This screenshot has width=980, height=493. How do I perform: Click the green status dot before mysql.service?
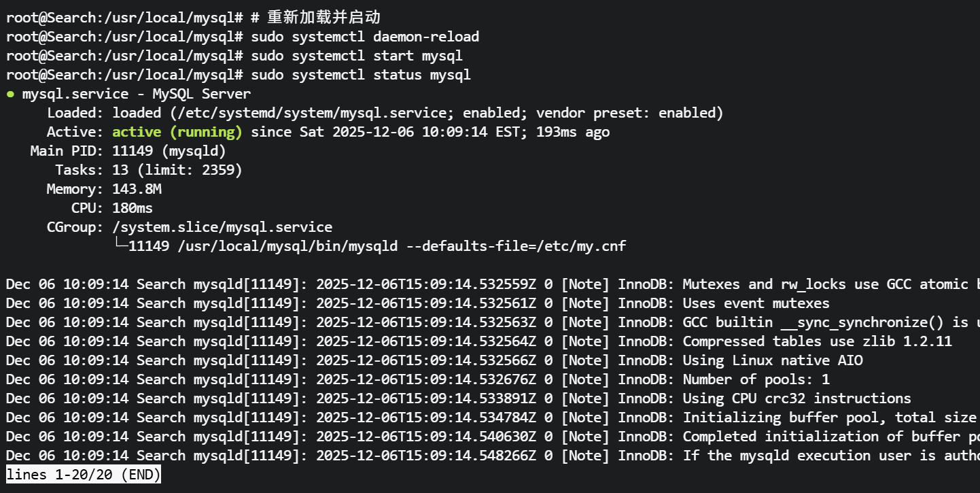pyautogui.click(x=10, y=95)
